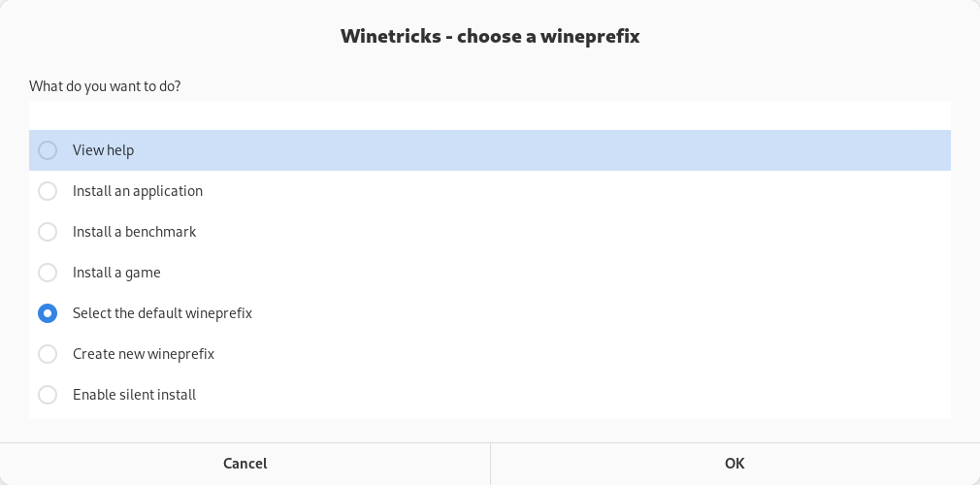Click the Install a benchmark label
The width and height of the screenshot is (980, 485).
pos(134,232)
